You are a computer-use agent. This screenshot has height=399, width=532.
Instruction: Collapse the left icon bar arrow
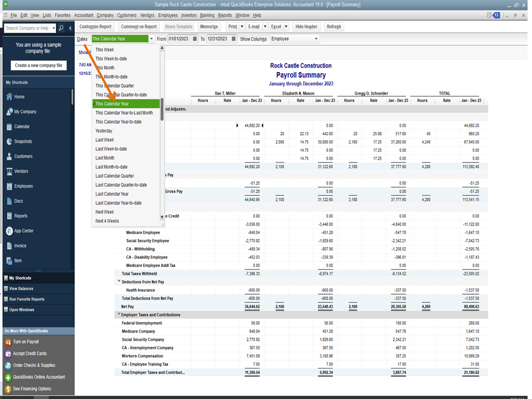(x=70, y=28)
